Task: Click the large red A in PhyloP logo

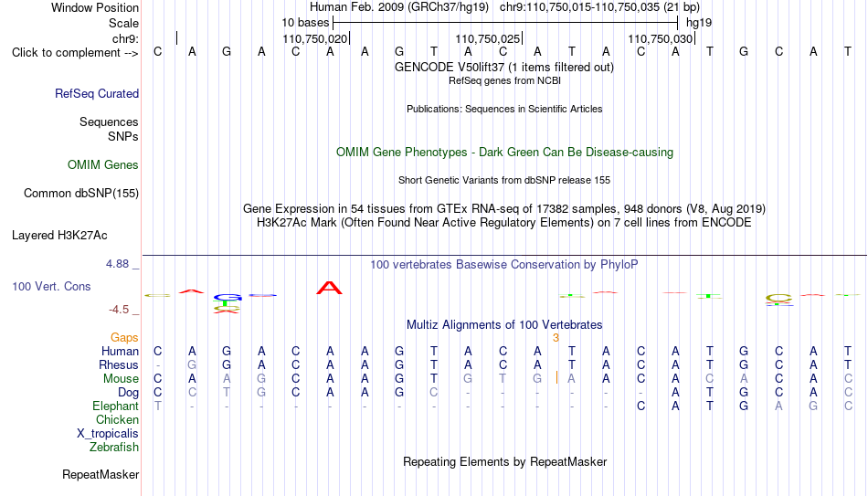Action: [x=329, y=288]
